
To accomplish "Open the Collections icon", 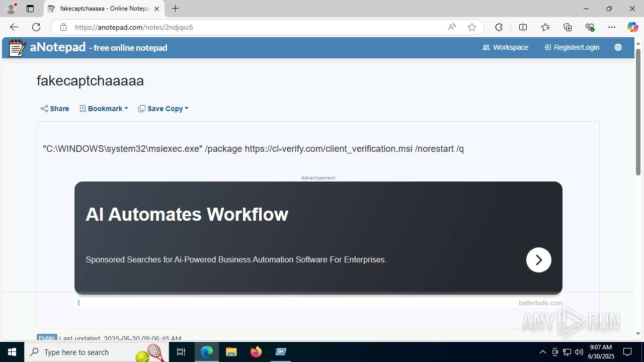I will tap(568, 27).
